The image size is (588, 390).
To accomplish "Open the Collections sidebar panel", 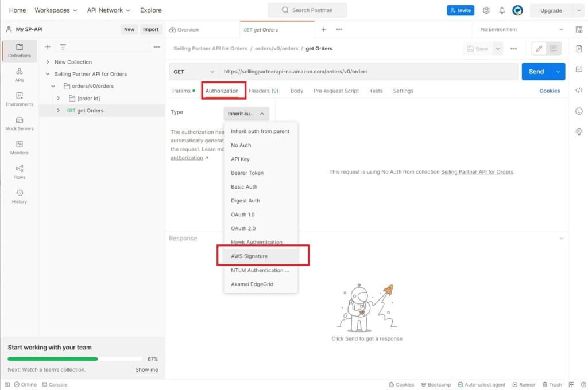I will point(20,50).
